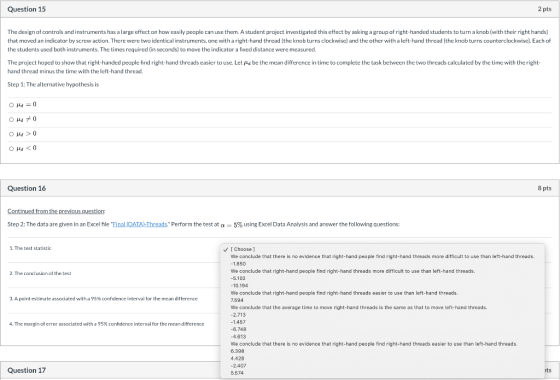Select the μd = 0 radio option

pos(11,105)
